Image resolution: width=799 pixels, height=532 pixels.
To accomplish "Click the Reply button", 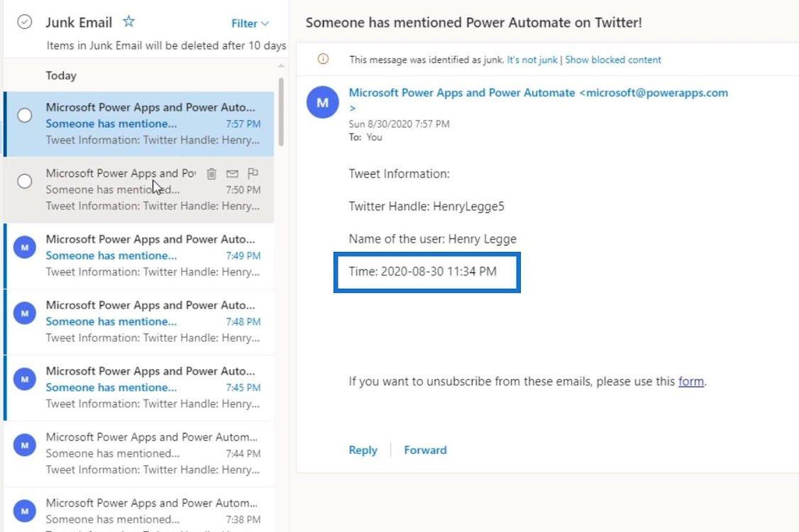I will [363, 450].
